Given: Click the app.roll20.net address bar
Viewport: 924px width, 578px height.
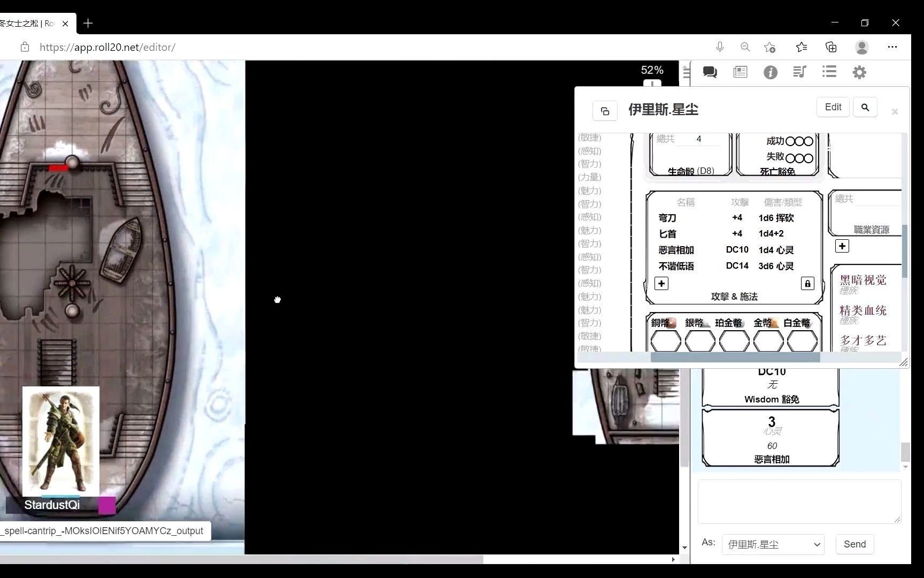Looking at the screenshot, I should pyautogui.click(x=107, y=47).
